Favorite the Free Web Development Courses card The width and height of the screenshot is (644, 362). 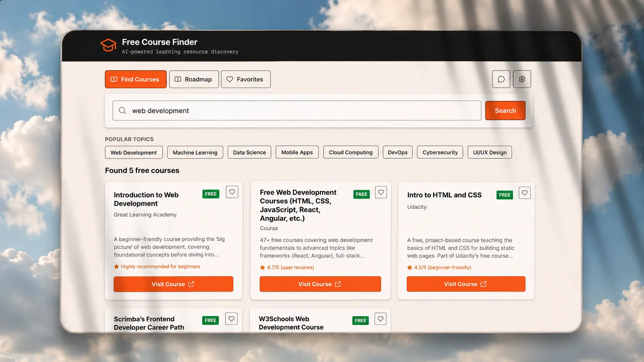[381, 192]
